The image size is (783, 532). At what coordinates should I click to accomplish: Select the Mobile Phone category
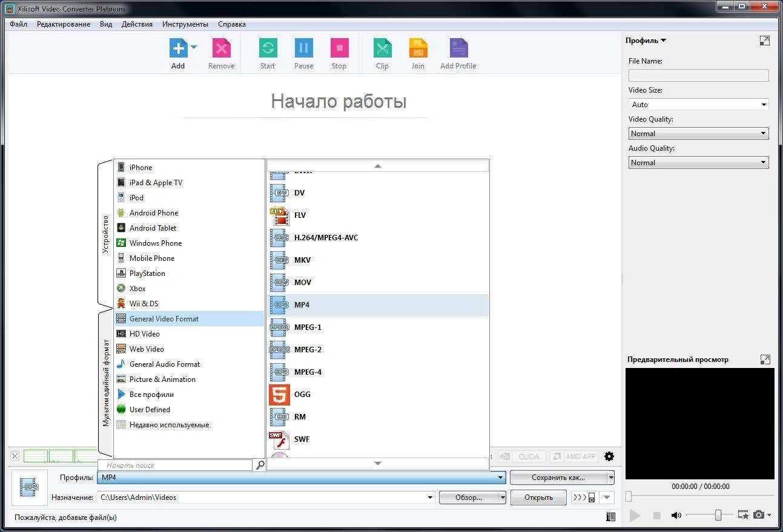pyautogui.click(x=189, y=258)
